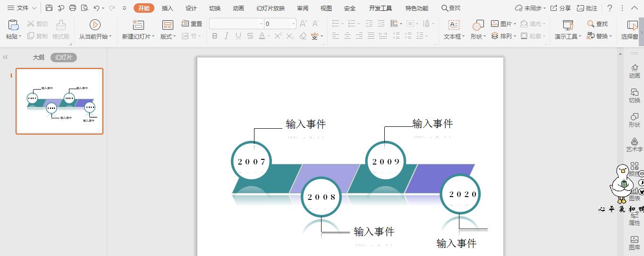Insert a Text Box (文本框)
Image resolution: width=644 pixels, height=256 pixels.
(454, 30)
